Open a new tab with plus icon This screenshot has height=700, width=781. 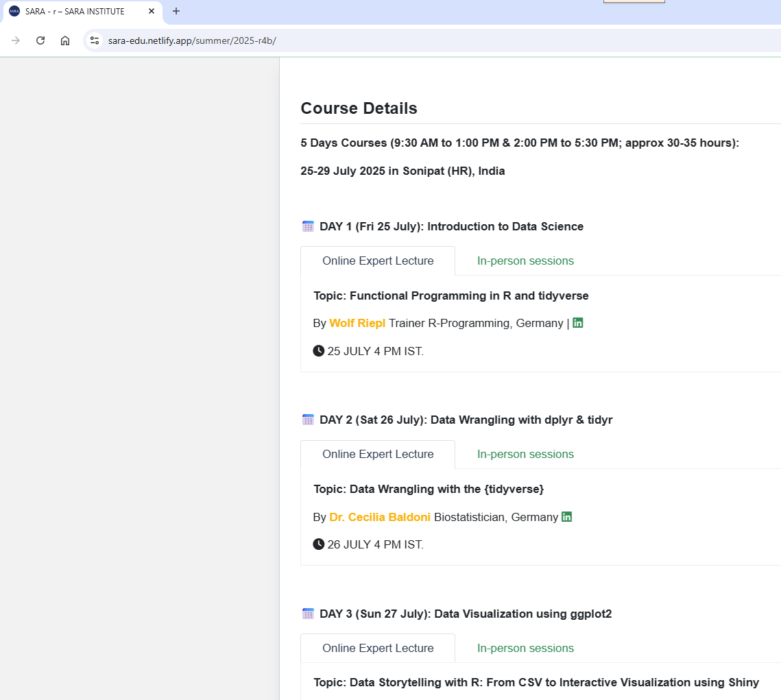click(176, 11)
